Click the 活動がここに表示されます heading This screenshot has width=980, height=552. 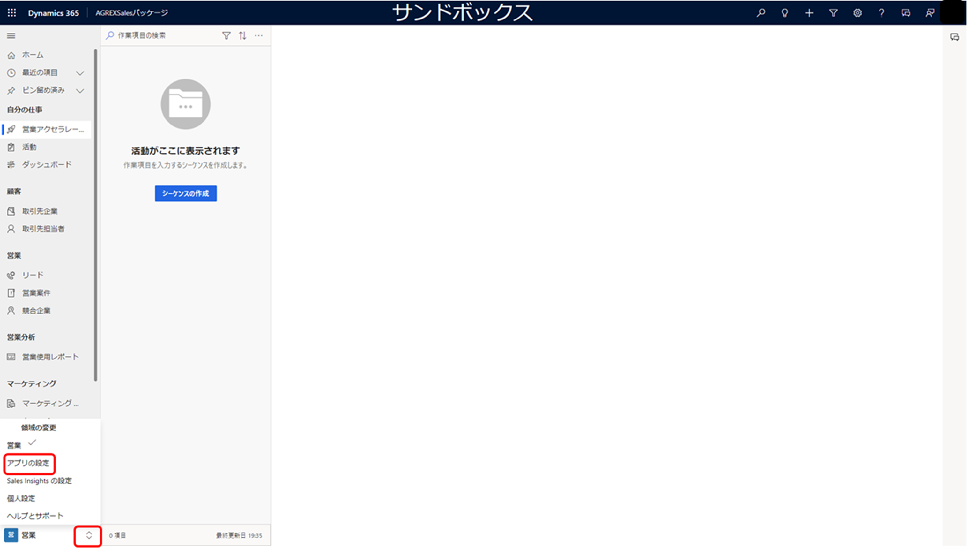point(186,151)
